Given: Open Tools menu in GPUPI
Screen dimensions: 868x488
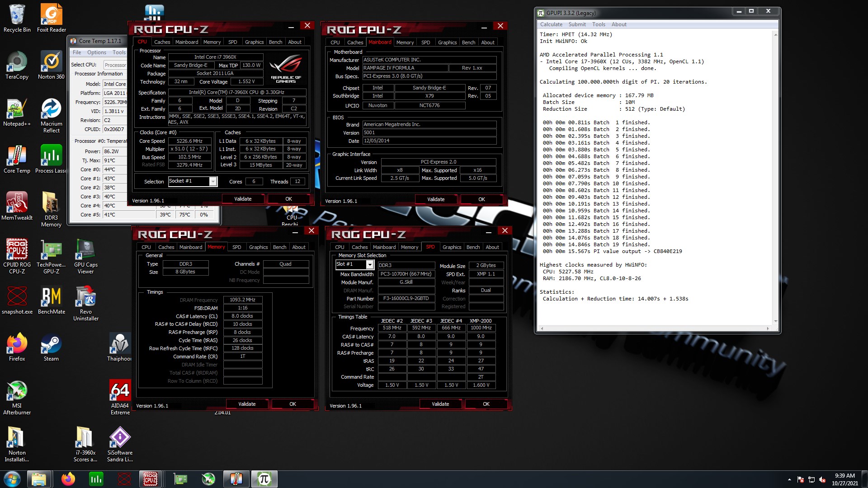Looking at the screenshot, I should click(599, 24).
